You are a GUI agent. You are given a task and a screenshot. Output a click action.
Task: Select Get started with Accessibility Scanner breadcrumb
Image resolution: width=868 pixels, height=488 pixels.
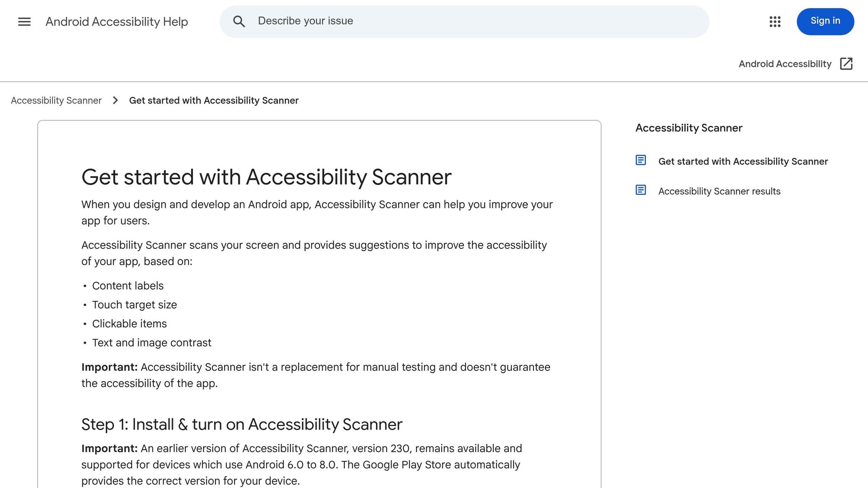214,100
